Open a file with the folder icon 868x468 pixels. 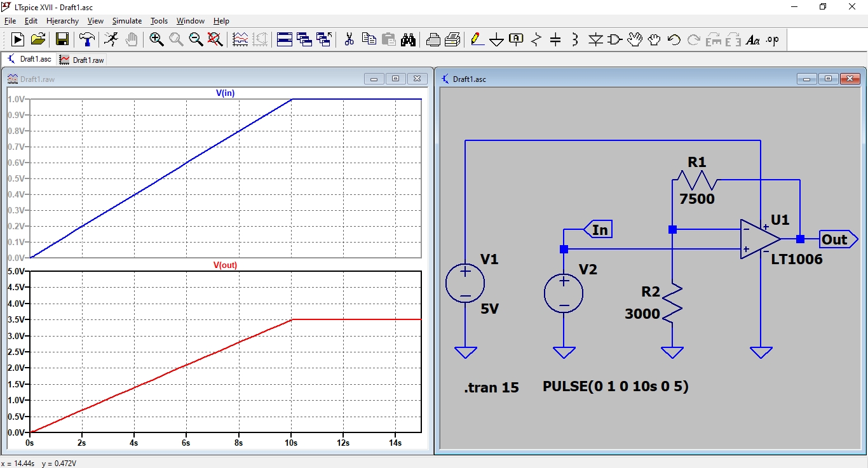pos(38,39)
